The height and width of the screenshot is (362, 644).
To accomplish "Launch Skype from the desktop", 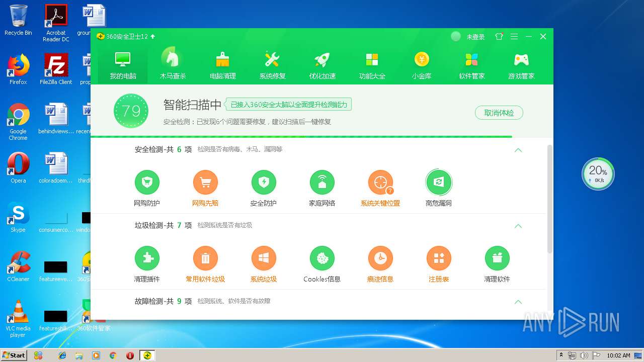I will tap(18, 217).
